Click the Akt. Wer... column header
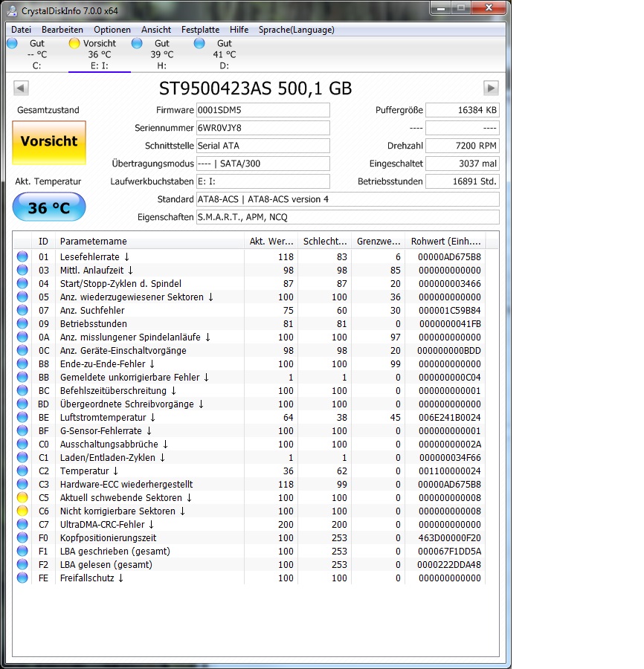The width and height of the screenshot is (644, 669). click(x=271, y=241)
